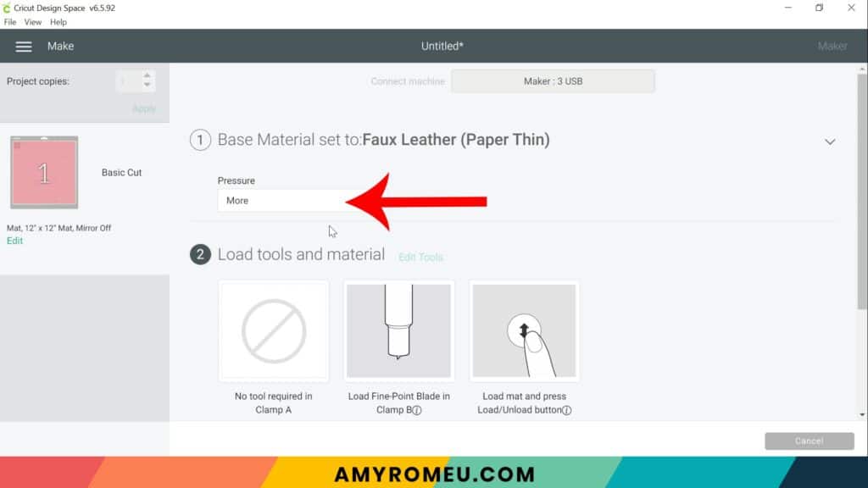Screen dimensions: 868x488
Task: Click the Edit Tools link
Action: tap(420, 258)
